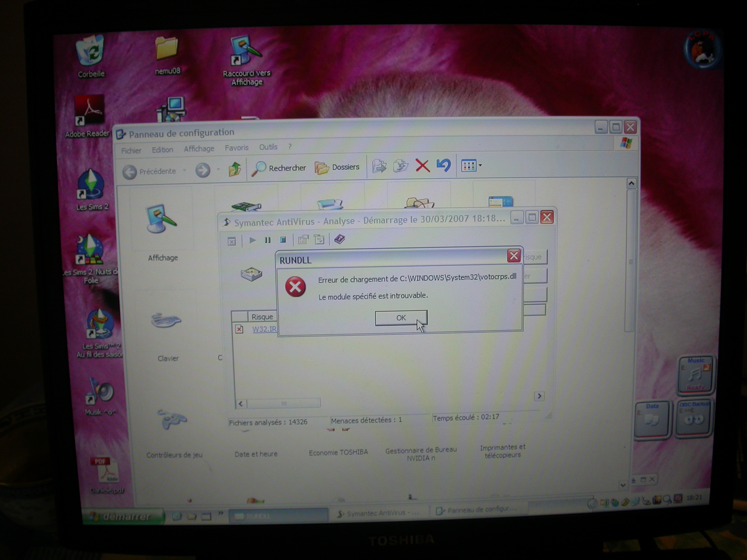Select Date et heure control panel item
The width and height of the screenshot is (747, 560).
click(x=256, y=454)
